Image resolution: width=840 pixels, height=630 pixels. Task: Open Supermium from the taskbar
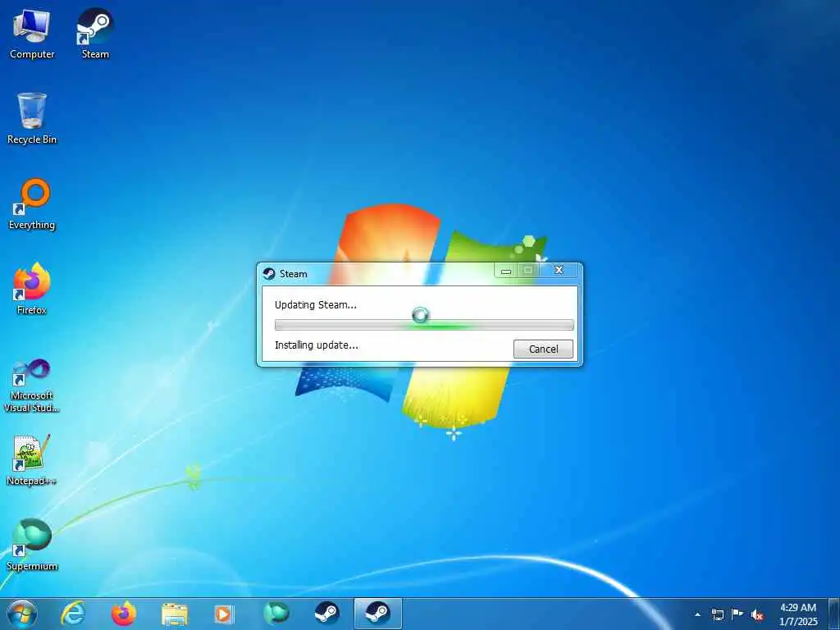pos(276,614)
